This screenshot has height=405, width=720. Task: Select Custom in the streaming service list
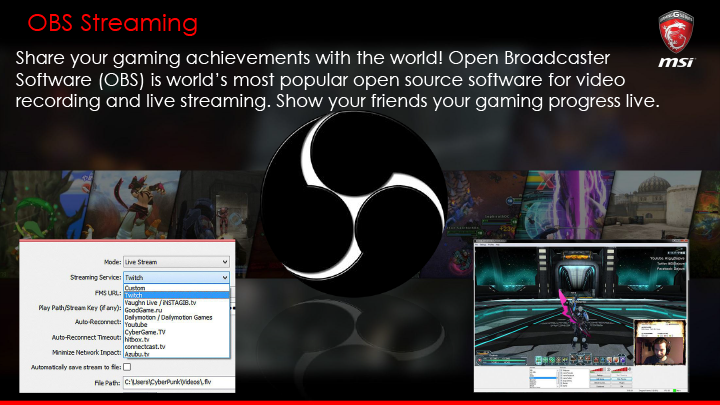(176, 288)
